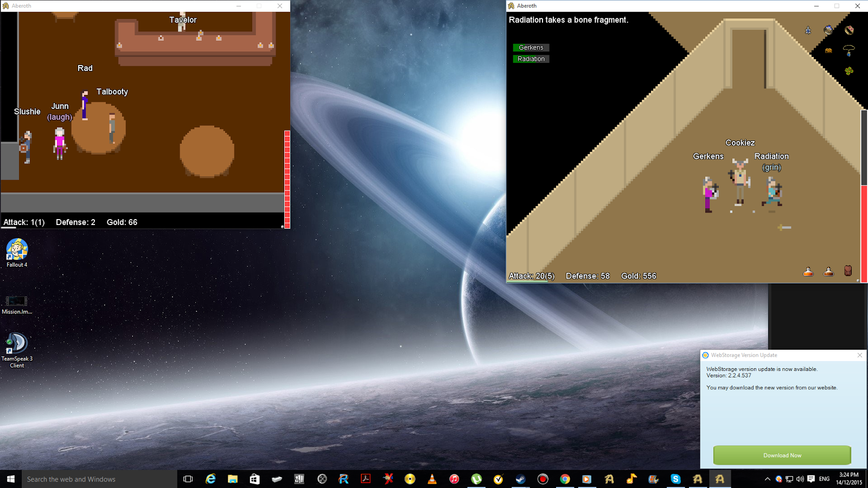
Task: Use the dark brown potion flask
Action: tap(828, 272)
